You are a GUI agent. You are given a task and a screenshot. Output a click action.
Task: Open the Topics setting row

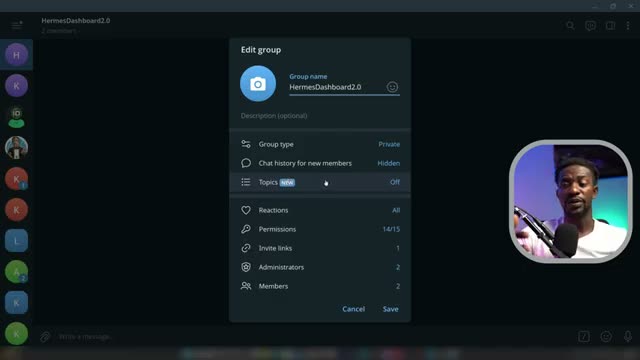(320, 182)
